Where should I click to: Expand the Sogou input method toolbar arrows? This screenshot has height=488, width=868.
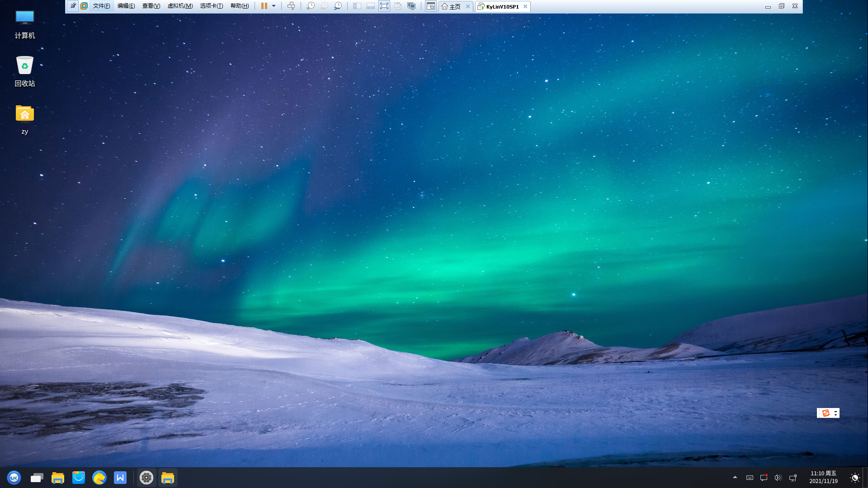(835, 413)
